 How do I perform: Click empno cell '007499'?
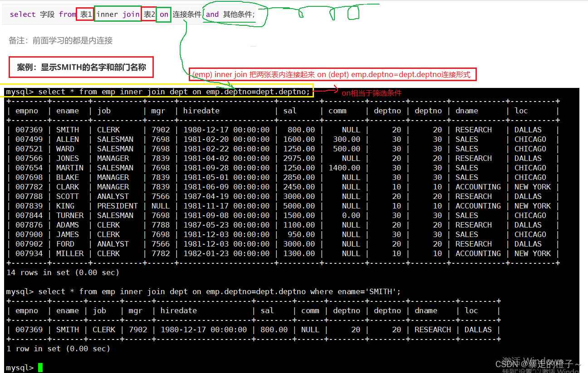[x=29, y=139]
